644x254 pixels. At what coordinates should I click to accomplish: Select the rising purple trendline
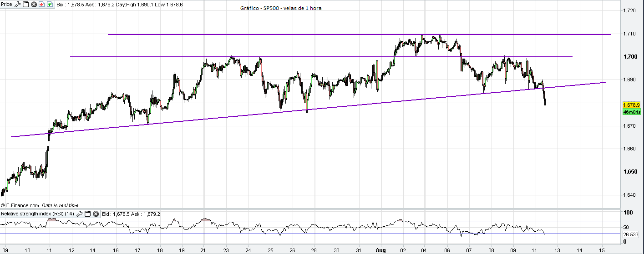tap(308, 110)
